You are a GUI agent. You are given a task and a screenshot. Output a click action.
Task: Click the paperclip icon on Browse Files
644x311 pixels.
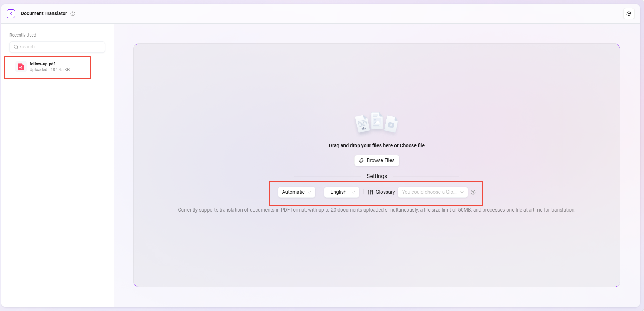click(361, 161)
